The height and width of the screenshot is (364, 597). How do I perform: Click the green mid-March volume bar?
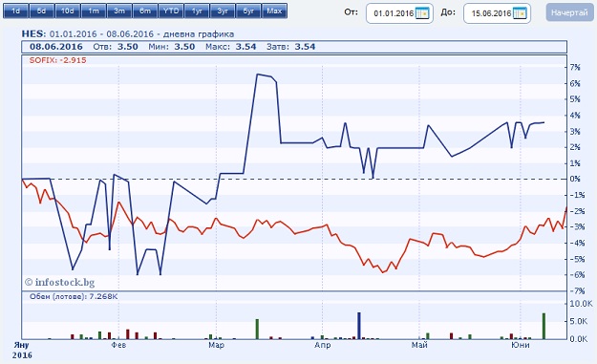pyautogui.click(x=257, y=329)
